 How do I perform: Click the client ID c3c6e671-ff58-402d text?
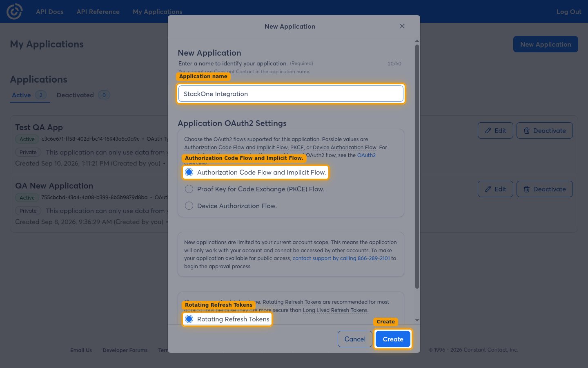coord(90,139)
